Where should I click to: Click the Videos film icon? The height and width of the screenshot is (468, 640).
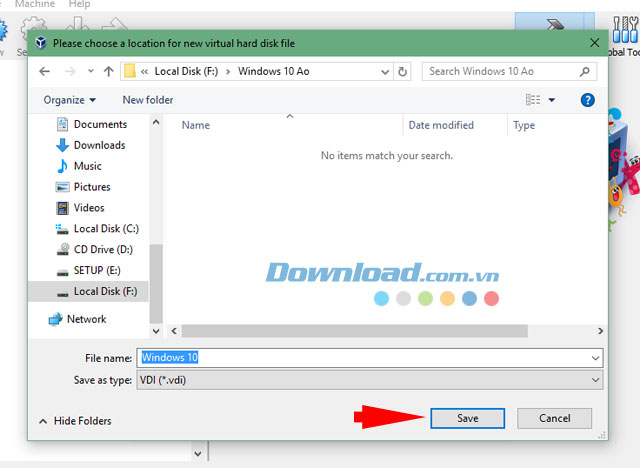click(62, 208)
